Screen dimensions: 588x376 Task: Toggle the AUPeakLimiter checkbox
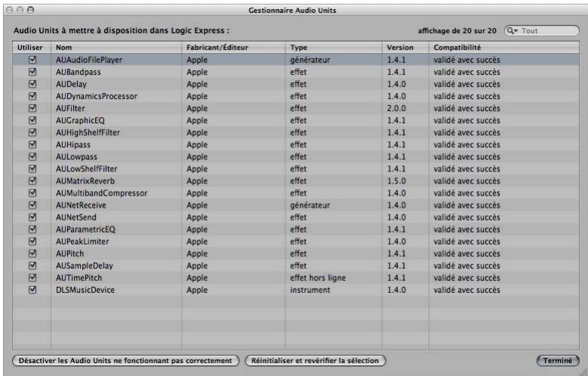coord(32,241)
